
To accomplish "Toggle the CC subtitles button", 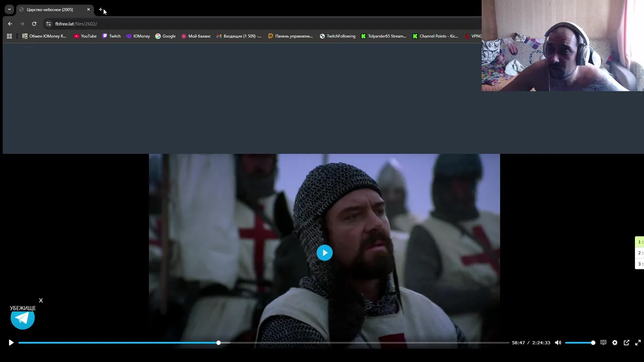I will (603, 342).
